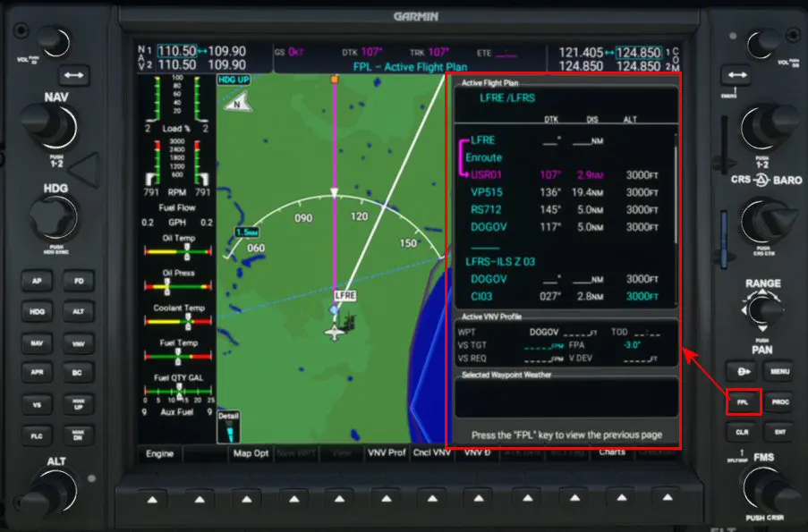Click the standby COM1 frequency 124.850 box
Screen dimensions: 808x532
(638, 53)
